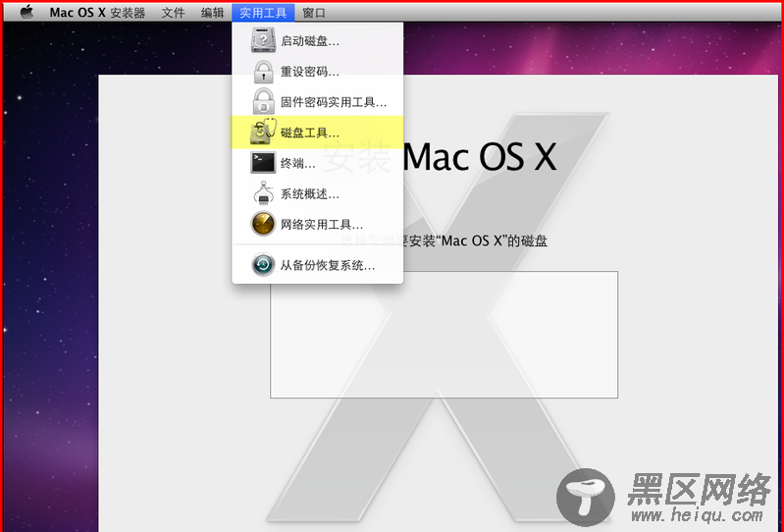Choose 磁盘工具… menu entry text

click(x=310, y=133)
